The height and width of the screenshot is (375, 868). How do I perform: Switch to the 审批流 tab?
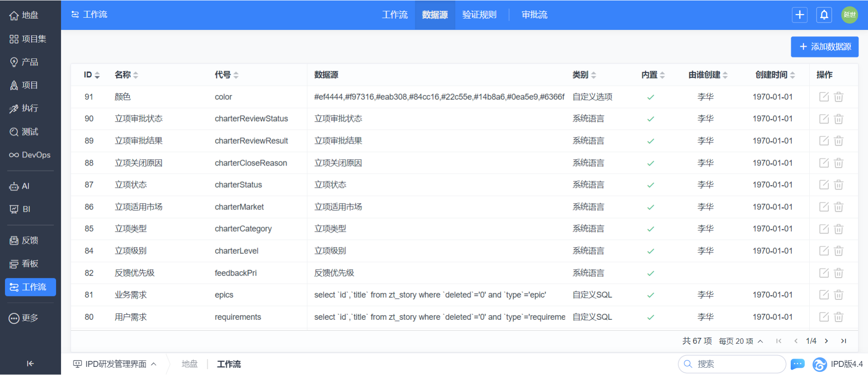[534, 15]
